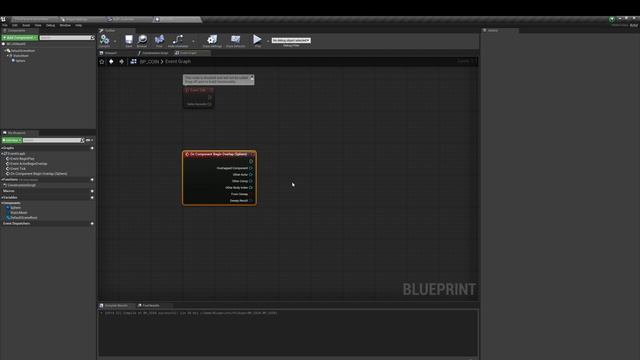Click the Save toolbar icon
Viewport: 640px width, 360px height.
pos(129,39)
